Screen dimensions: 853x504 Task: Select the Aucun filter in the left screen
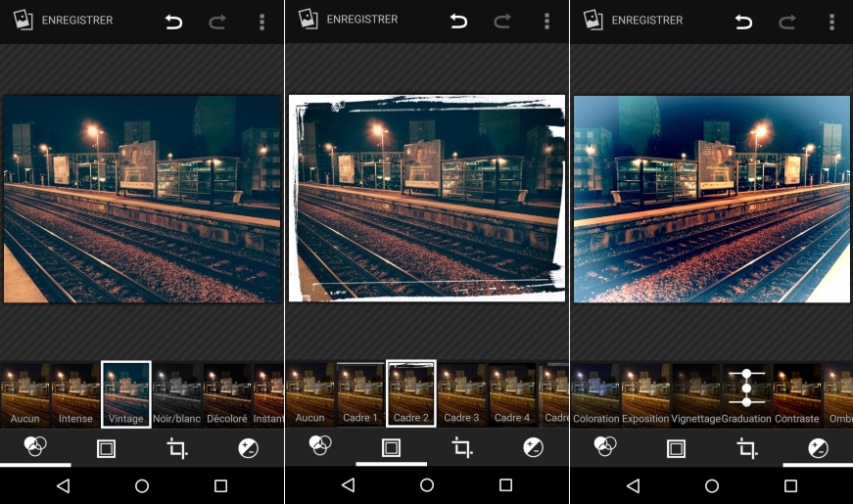(x=25, y=395)
